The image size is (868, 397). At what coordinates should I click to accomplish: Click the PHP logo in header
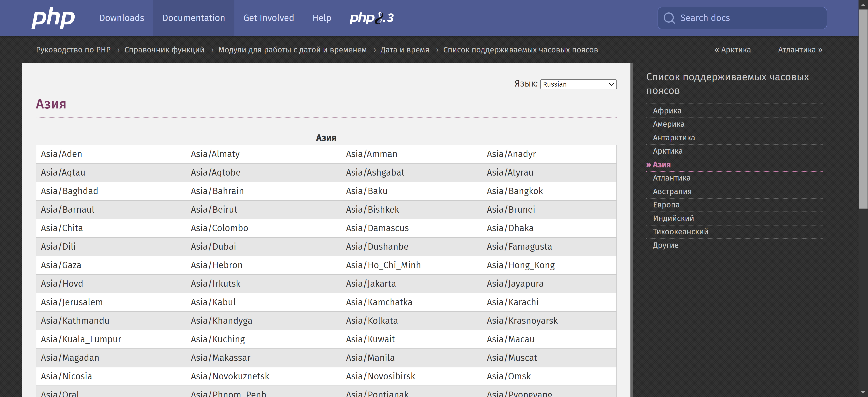53,18
